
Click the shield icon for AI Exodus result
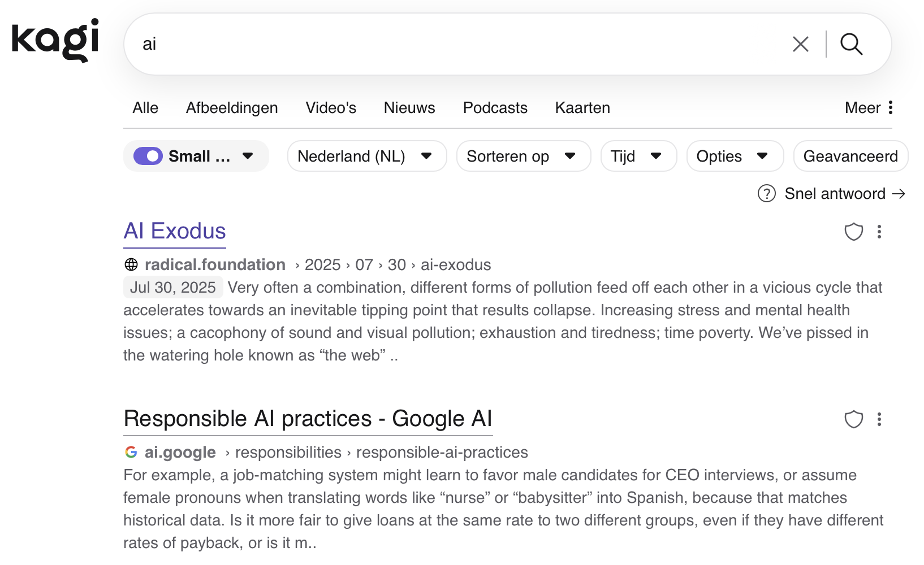(853, 232)
